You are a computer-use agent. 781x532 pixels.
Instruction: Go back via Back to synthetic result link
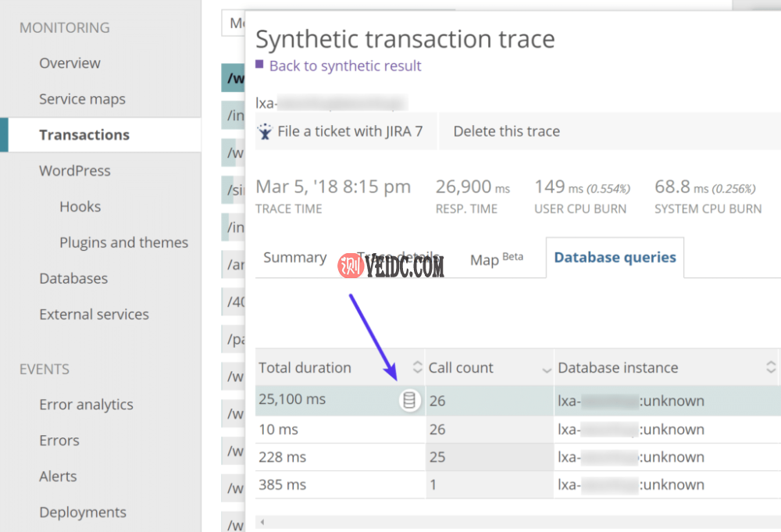[345, 66]
